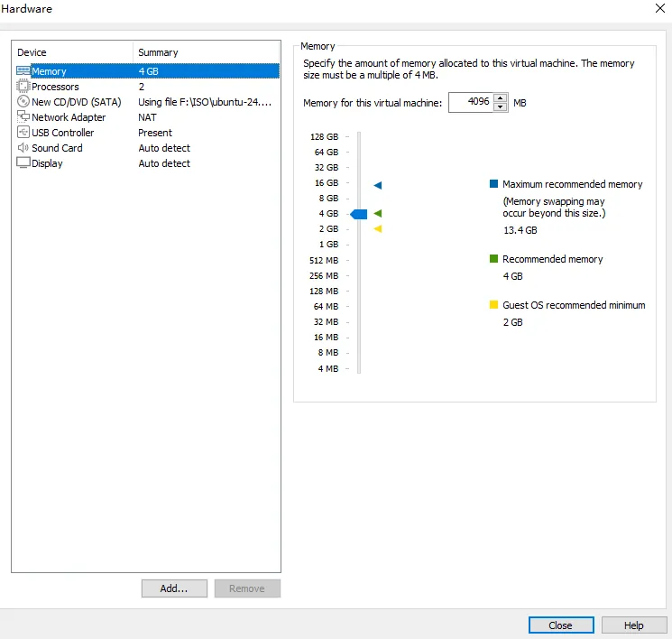This screenshot has height=639, width=672.
Task: Click the Using file F:\ISO\ubuntu summary text
Action: (x=205, y=102)
